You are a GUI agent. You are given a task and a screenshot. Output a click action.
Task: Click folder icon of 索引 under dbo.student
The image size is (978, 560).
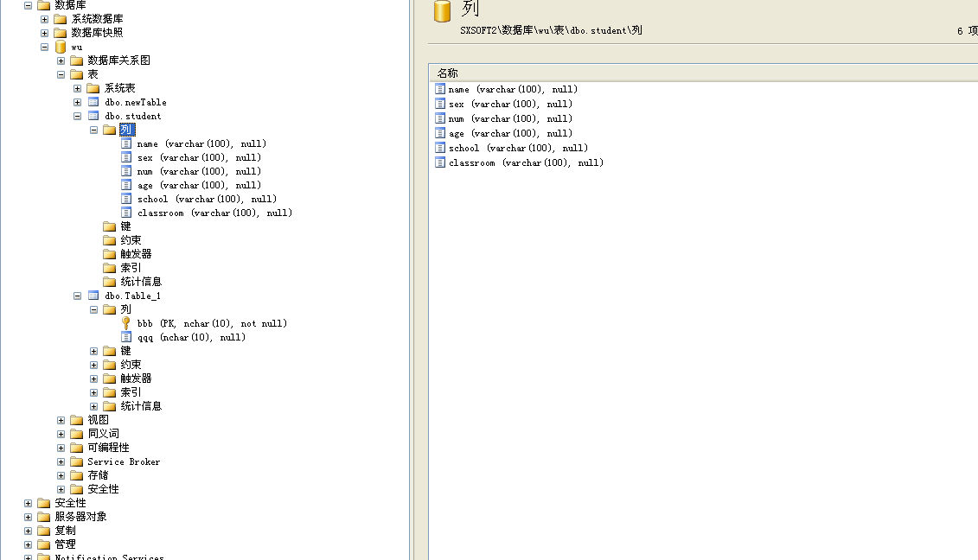(110, 268)
